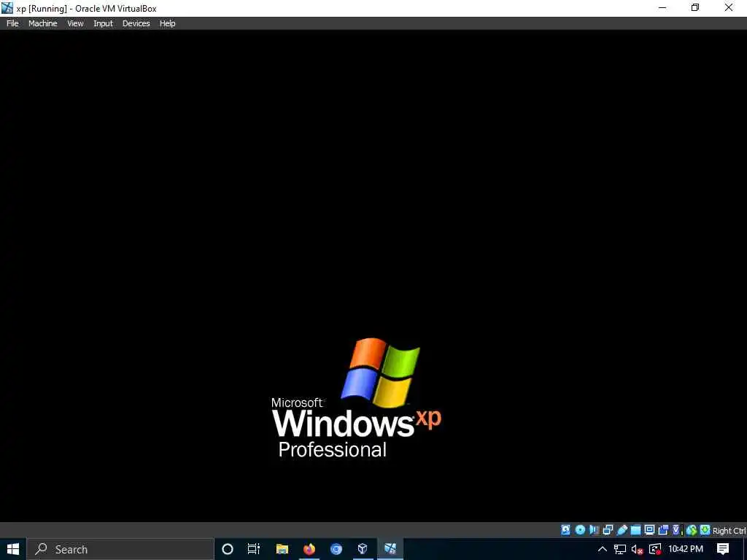The height and width of the screenshot is (560, 747).
Task: Click the hard disk activity indicator icon
Action: pyautogui.click(x=565, y=530)
